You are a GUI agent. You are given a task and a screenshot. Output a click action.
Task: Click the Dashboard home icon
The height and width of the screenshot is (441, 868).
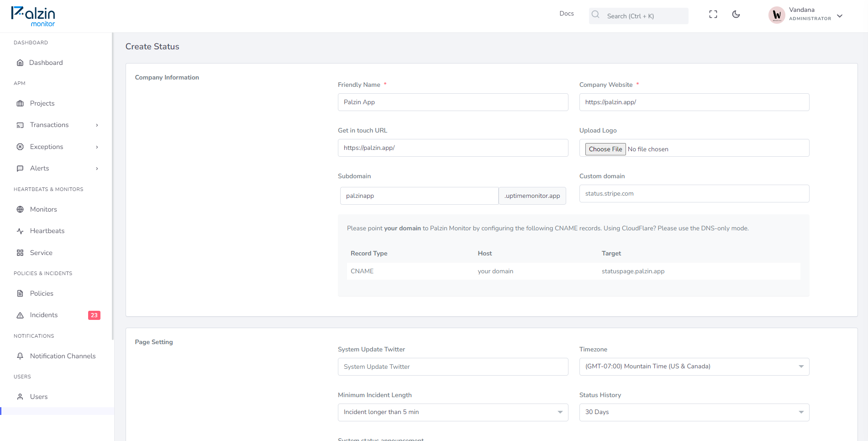point(20,63)
